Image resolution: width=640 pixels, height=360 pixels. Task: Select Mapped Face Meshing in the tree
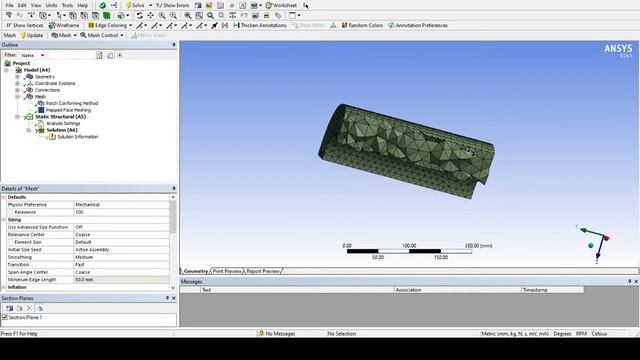tap(68, 110)
